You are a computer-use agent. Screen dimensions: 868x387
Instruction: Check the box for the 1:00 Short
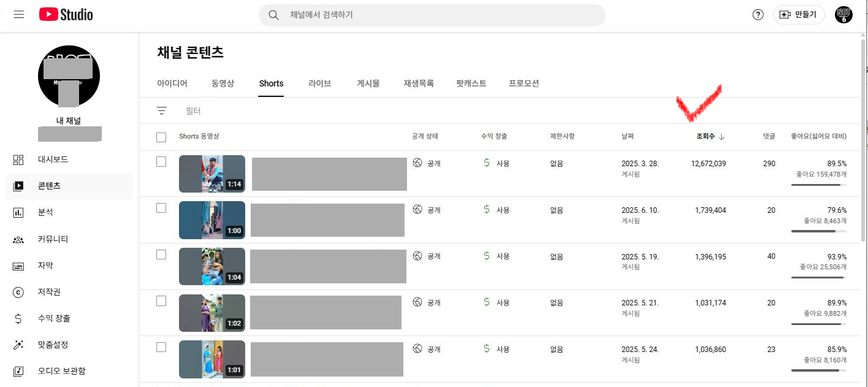pyautogui.click(x=161, y=208)
